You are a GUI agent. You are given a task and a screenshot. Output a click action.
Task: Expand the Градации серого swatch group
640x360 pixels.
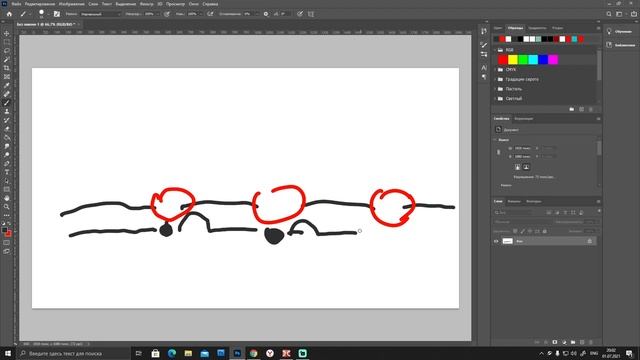click(x=496, y=79)
